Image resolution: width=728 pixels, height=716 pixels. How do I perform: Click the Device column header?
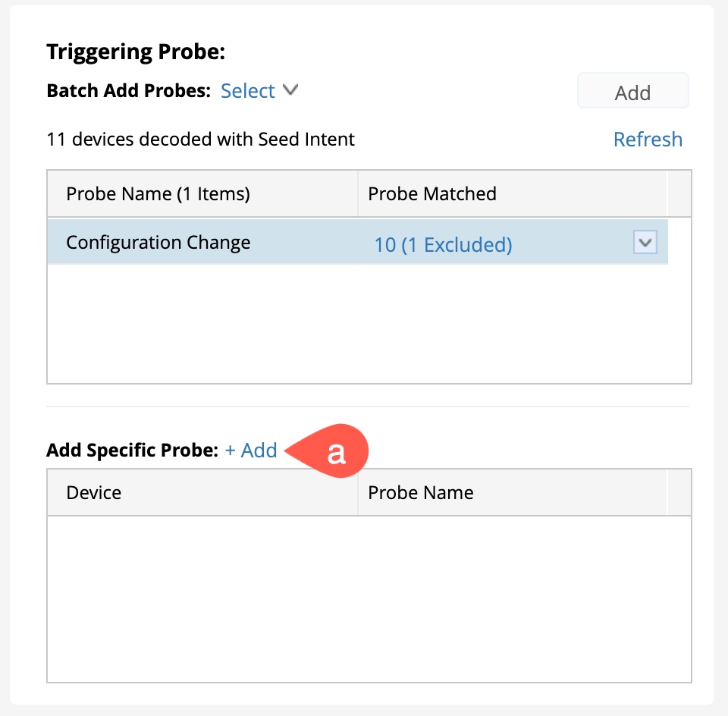(94, 493)
